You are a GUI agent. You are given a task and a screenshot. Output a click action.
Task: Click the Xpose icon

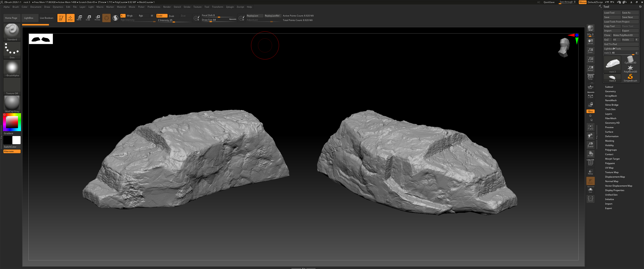click(590, 199)
